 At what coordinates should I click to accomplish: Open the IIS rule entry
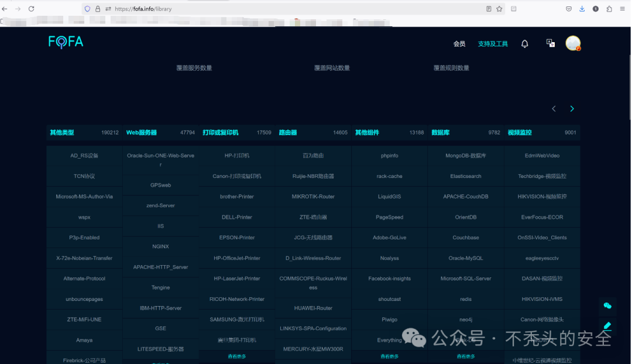160,226
